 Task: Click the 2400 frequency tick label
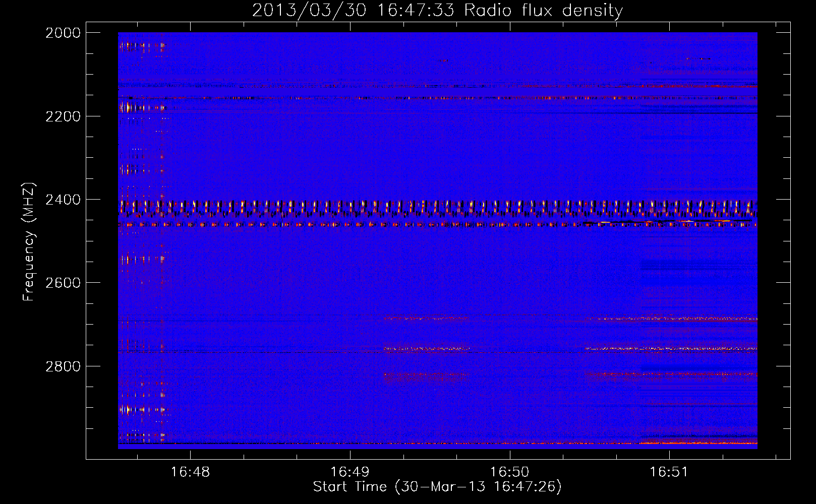coord(63,200)
